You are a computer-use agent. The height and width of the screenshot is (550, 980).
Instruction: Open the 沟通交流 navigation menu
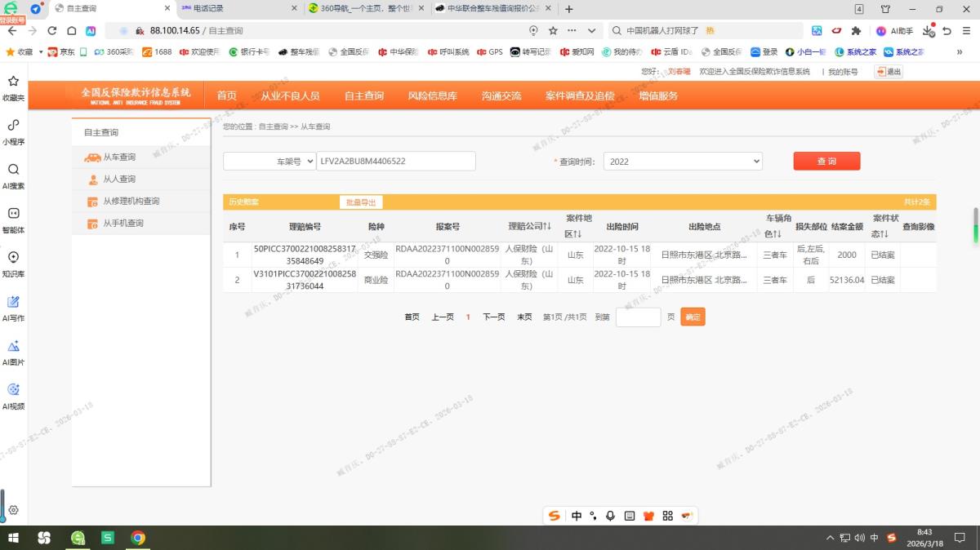tap(501, 95)
